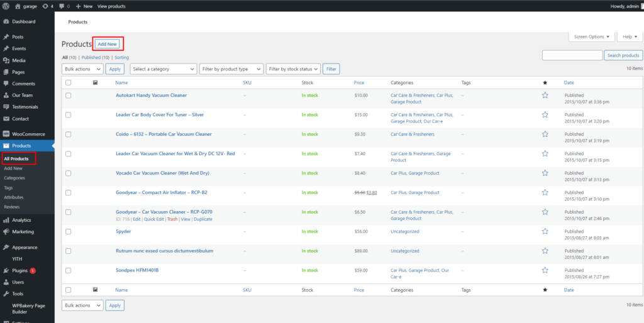Show Published (10) products view
The width and height of the screenshot is (644, 323).
point(96,57)
